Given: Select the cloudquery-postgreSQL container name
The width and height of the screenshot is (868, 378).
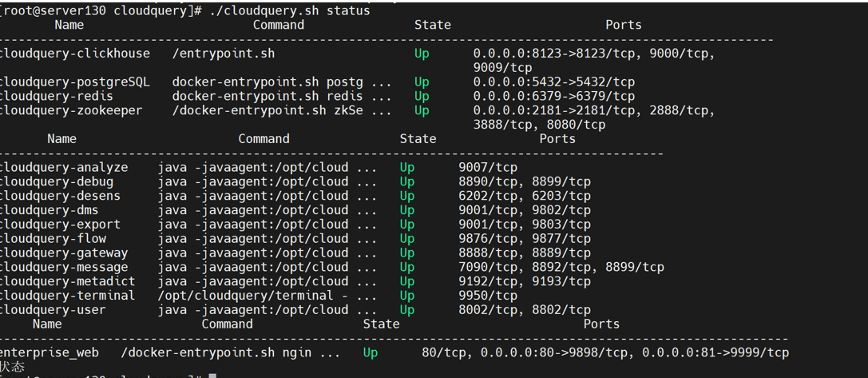Looking at the screenshot, I should click(x=75, y=82).
